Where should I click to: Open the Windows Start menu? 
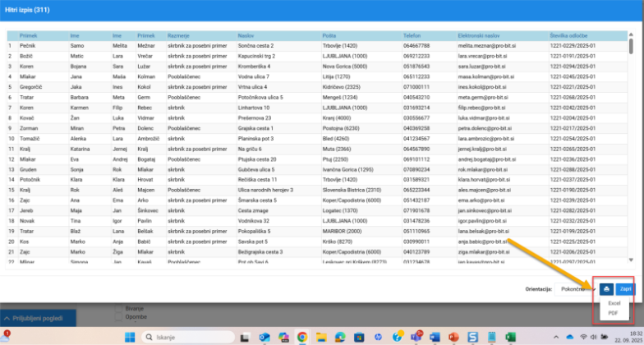130,337
